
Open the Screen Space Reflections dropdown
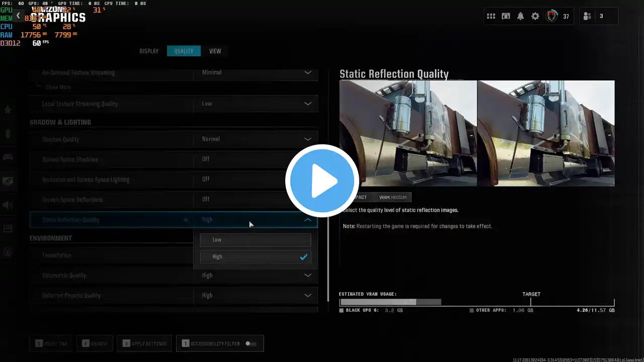click(256, 199)
